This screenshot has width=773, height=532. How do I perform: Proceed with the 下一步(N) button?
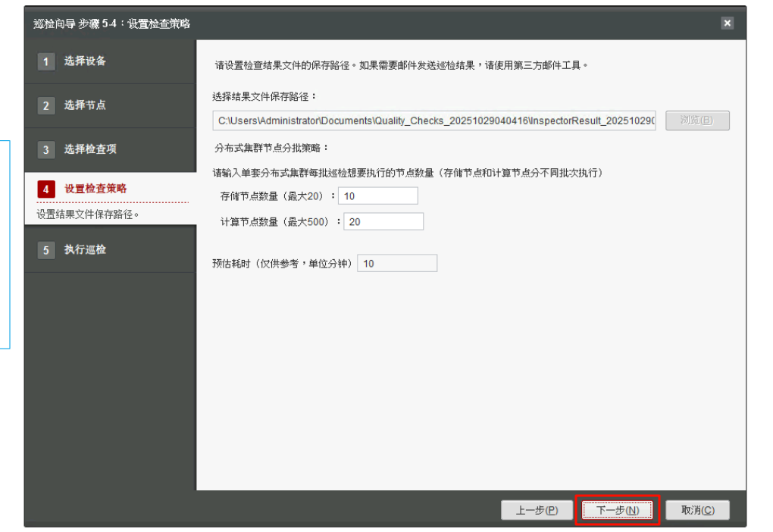tap(618, 510)
